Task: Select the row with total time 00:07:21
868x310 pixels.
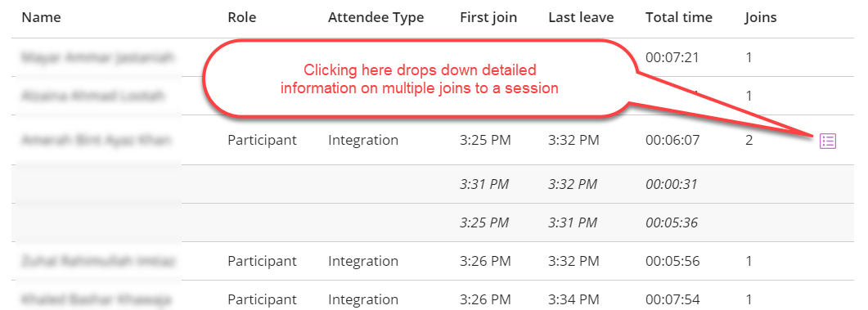Action: tap(433, 57)
